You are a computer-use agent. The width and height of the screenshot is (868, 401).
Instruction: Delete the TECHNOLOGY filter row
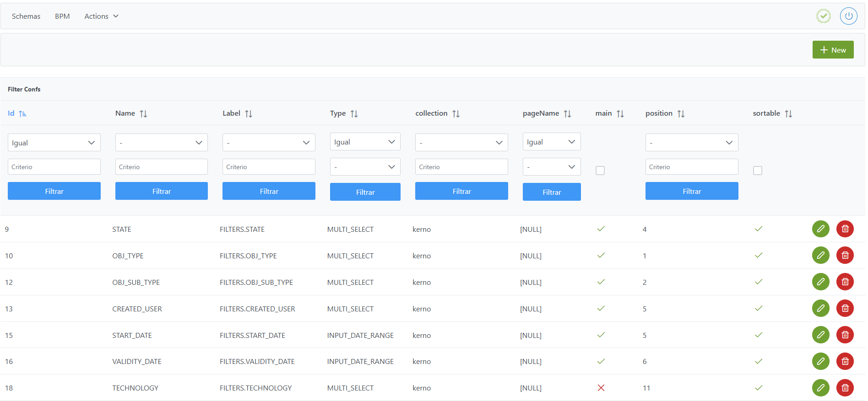click(845, 388)
